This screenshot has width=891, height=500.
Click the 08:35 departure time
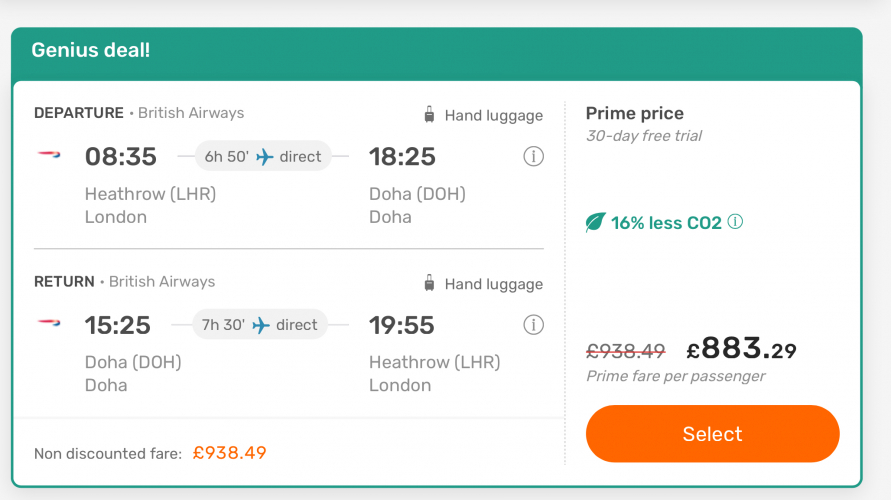tap(120, 156)
